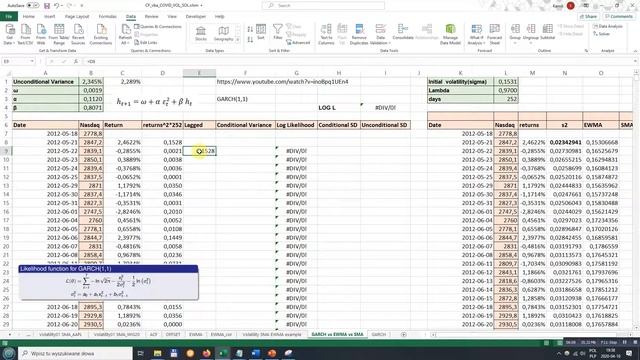Click the Undo arrow
640x360 pixels.
[56, 6]
